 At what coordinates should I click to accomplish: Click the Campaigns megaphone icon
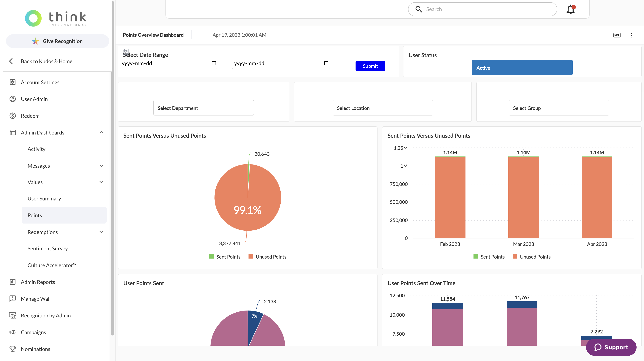pos(12,332)
